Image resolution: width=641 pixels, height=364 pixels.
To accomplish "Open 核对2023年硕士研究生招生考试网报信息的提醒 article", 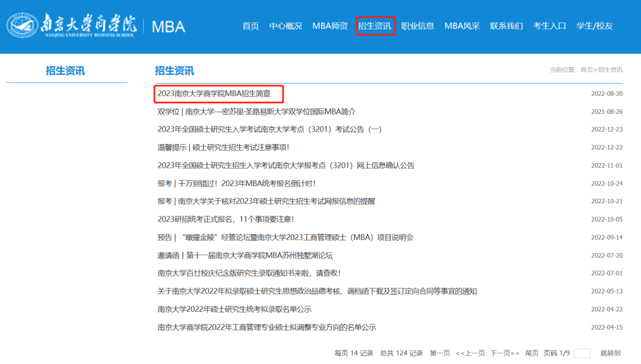I will coord(266,202).
